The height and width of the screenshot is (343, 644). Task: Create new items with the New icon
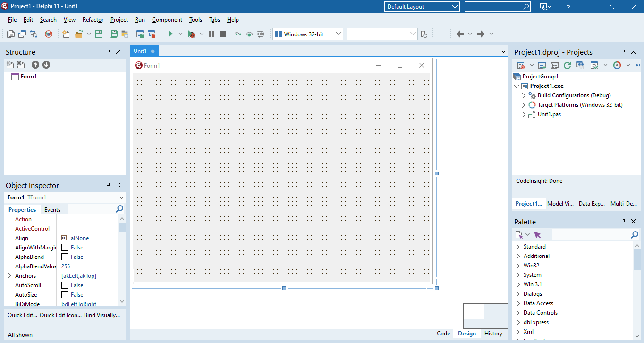coord(66,34)
